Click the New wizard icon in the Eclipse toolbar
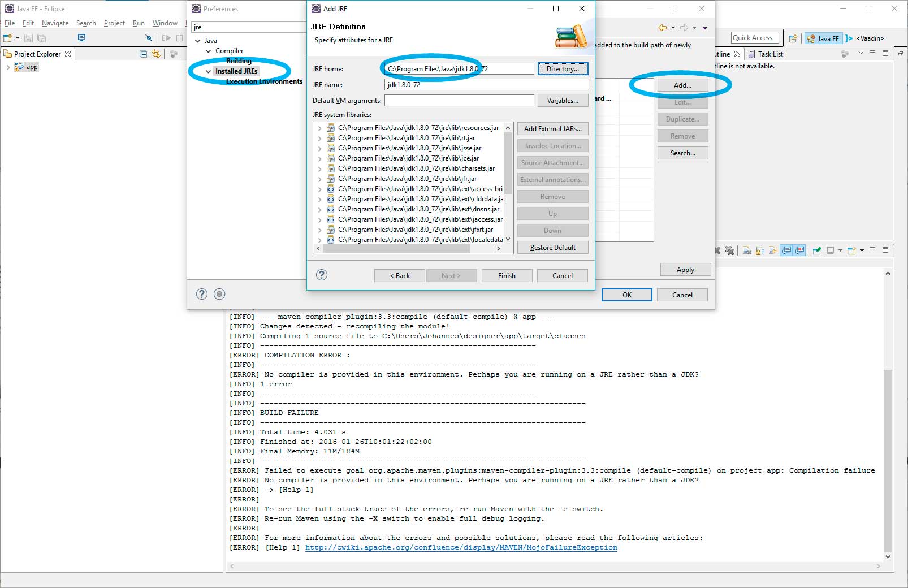The height and width of the screenshot is (588, 908). coord(8,38)
